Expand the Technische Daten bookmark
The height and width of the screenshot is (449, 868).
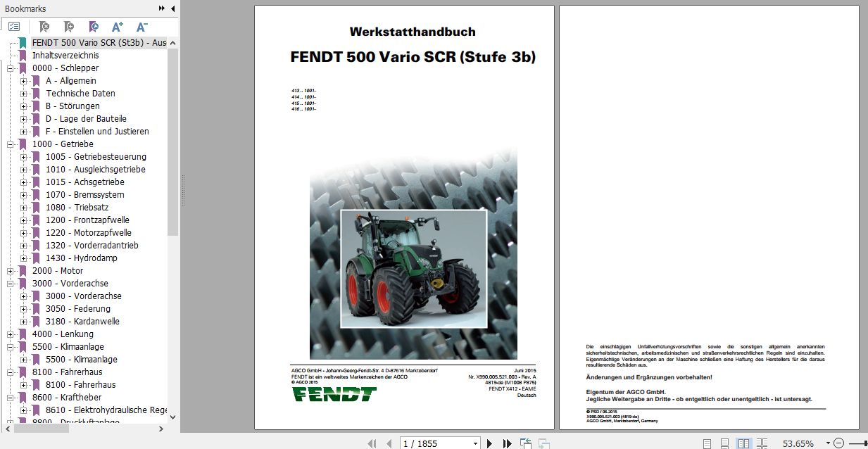[x=24, y=94]
